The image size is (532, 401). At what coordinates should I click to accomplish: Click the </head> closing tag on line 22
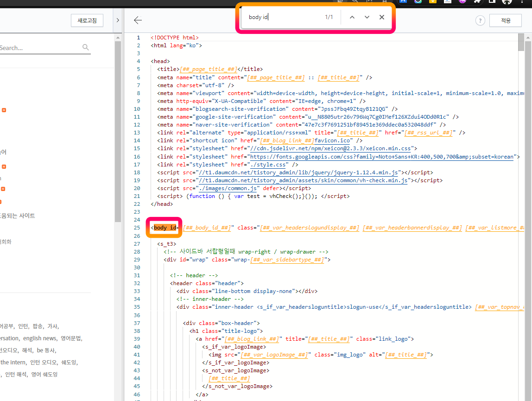pos(162,204)
